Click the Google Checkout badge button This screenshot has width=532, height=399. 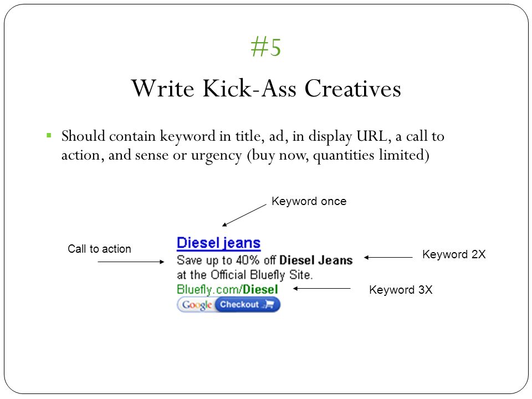point(228,304)
